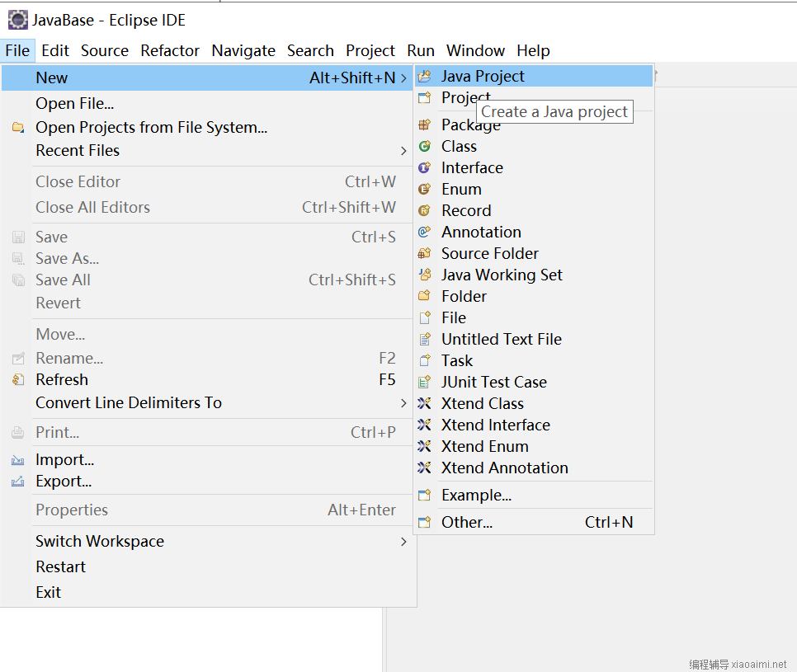This screenshot has width=797, height=672.
Task: Open the Window menu in menu bar
Action: (475, 50)
